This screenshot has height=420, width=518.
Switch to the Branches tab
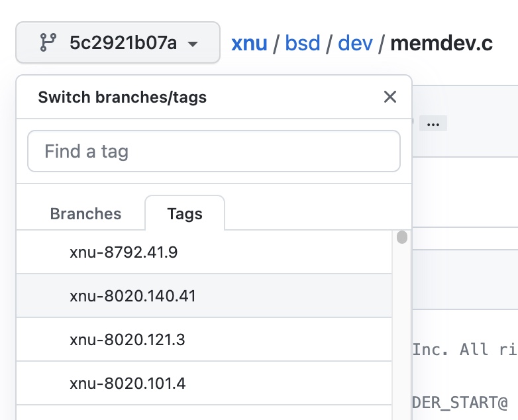pyautogui.click(x=86, y=214)
